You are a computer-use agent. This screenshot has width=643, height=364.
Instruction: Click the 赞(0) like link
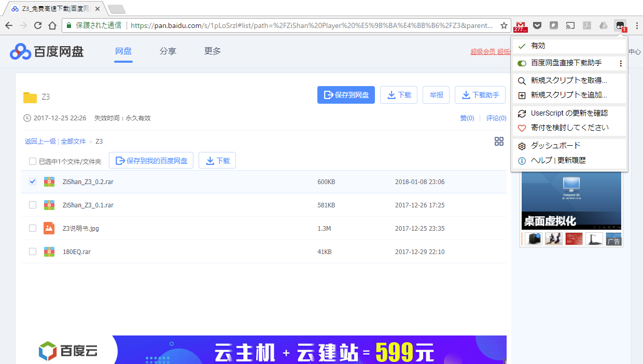point(467,118)
